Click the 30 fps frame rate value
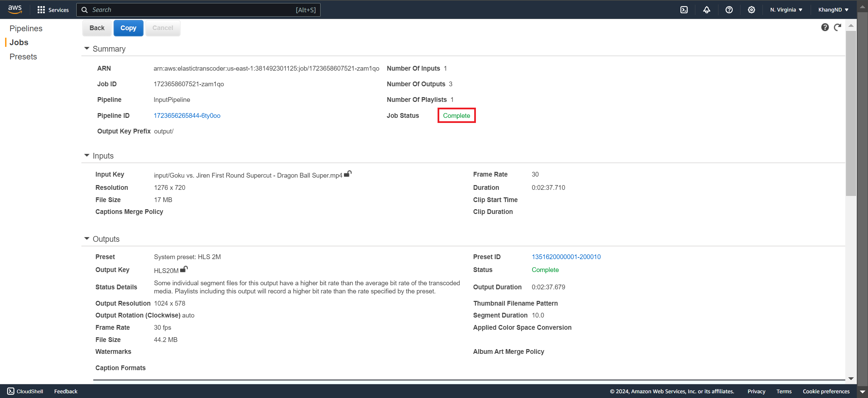 (162, 327)
